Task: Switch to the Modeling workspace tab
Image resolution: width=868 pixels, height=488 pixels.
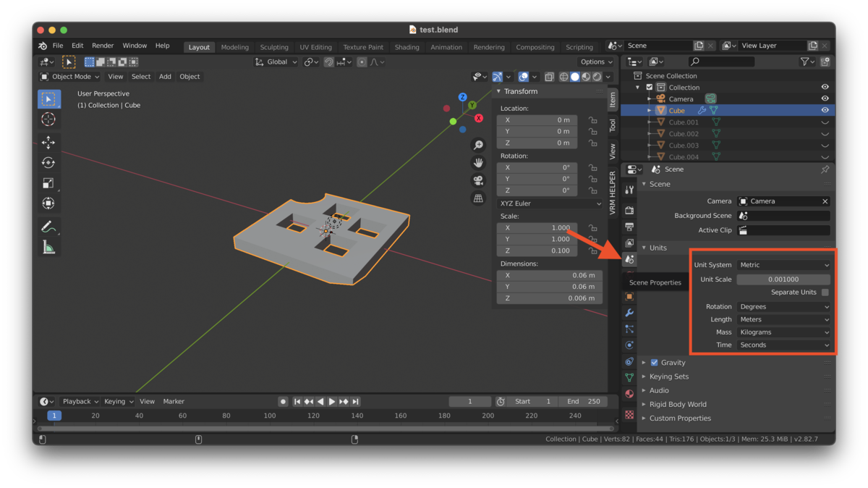Action: (x=235, y=47)
